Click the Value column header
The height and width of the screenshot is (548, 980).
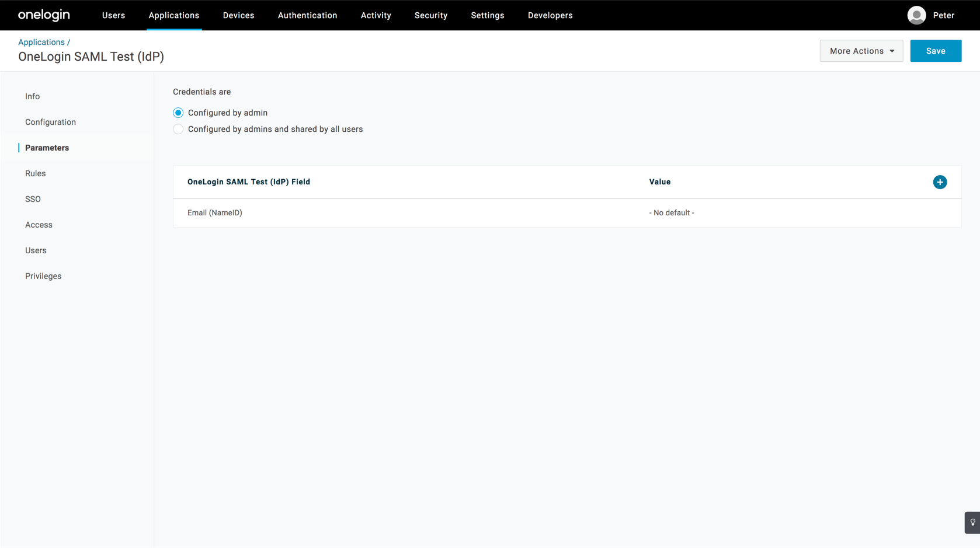tap(660, 182)
